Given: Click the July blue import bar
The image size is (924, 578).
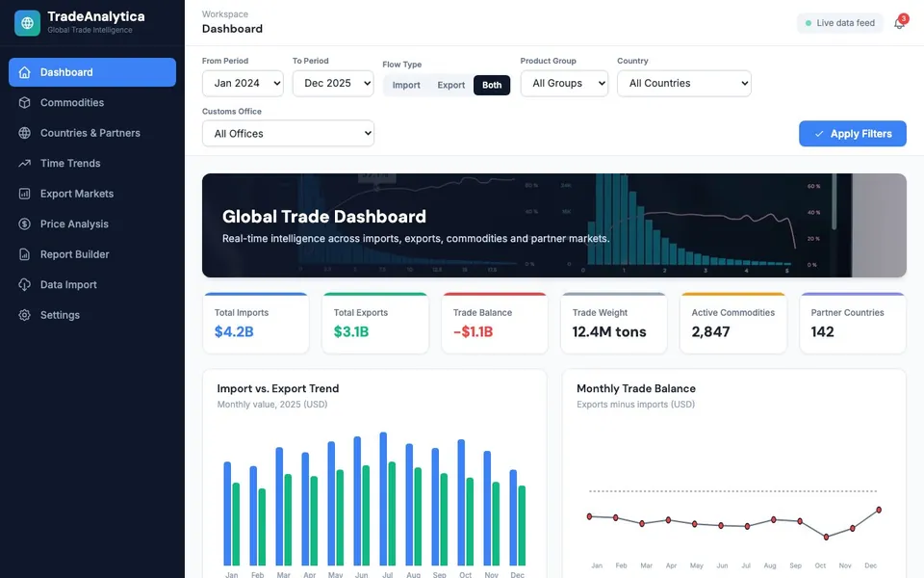Looking at the screenshot, I should pyautogui.click(x=383, y=499).
